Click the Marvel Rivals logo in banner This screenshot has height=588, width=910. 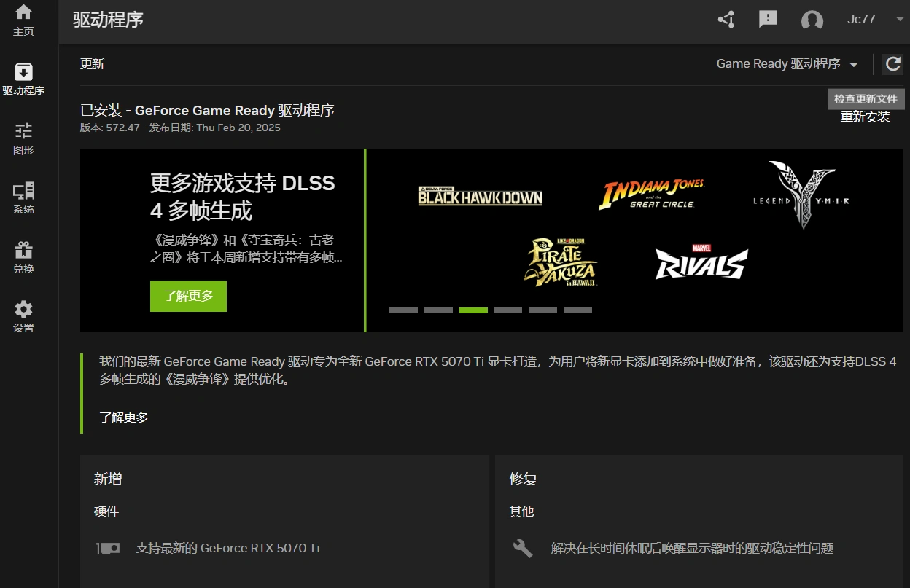pyautogui.click(x=701, y=262)
